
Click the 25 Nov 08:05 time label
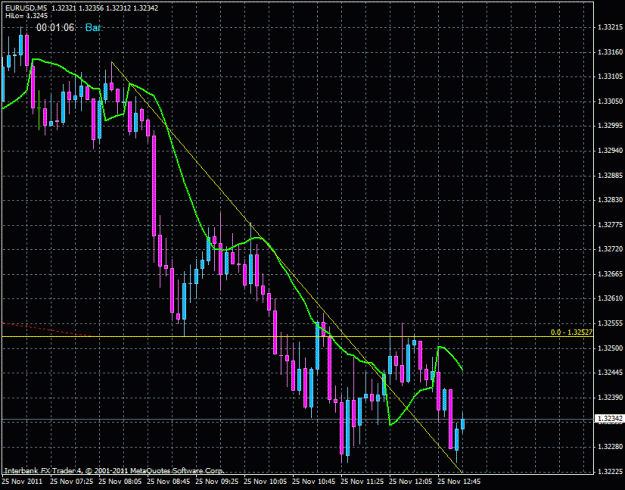pyautogui.click(x=120, y=481)
